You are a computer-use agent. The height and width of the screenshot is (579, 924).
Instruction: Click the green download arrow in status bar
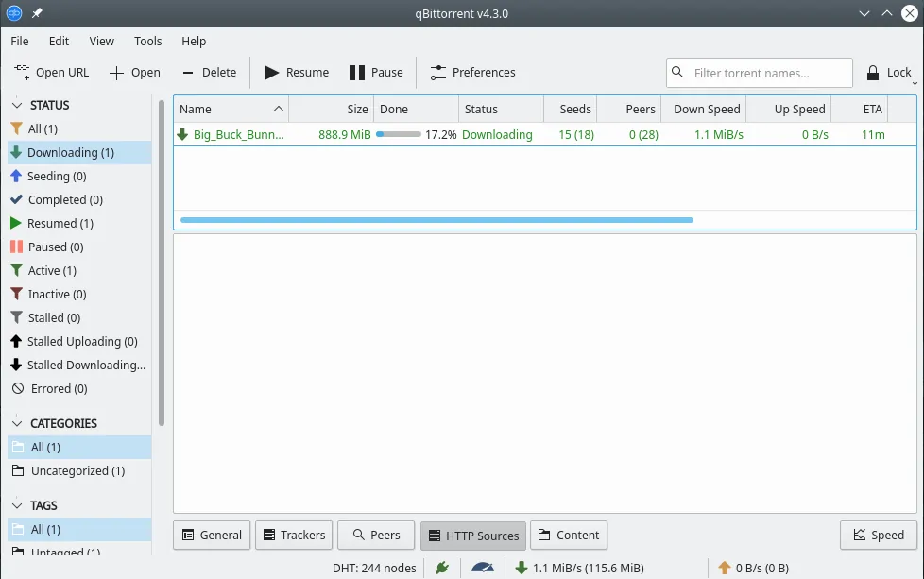[521, 568]
